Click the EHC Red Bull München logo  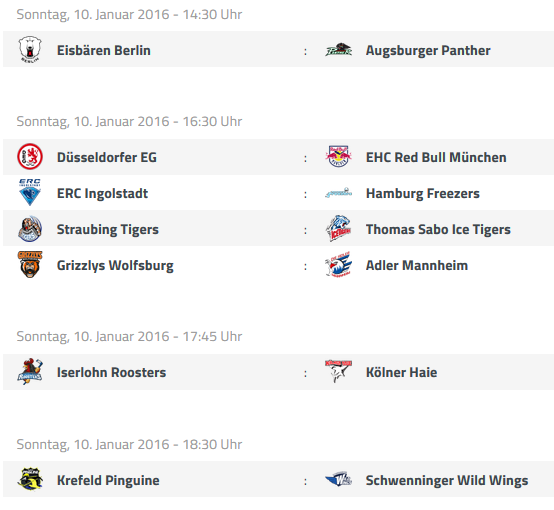[x=338, y=156]
